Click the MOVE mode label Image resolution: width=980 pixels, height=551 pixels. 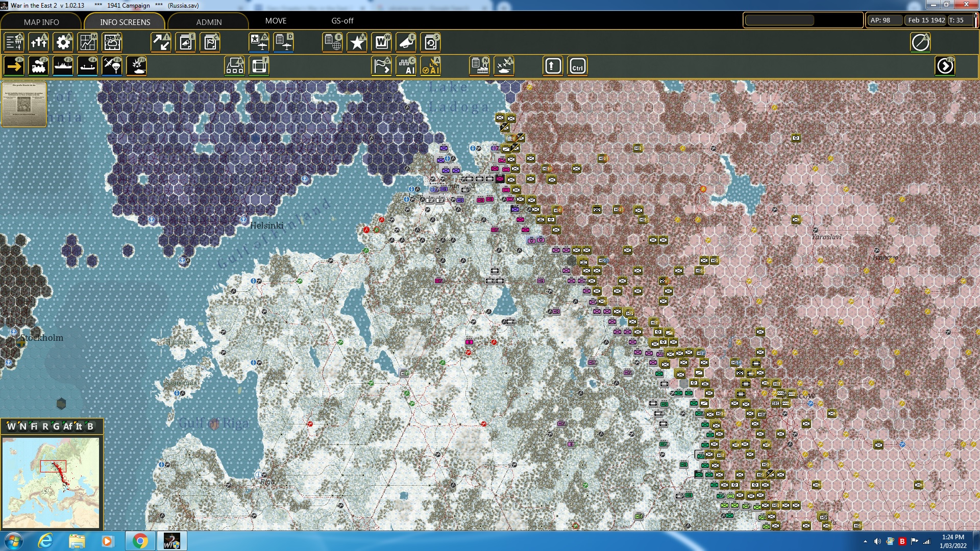pyautogui.click(x=276, y=21)
